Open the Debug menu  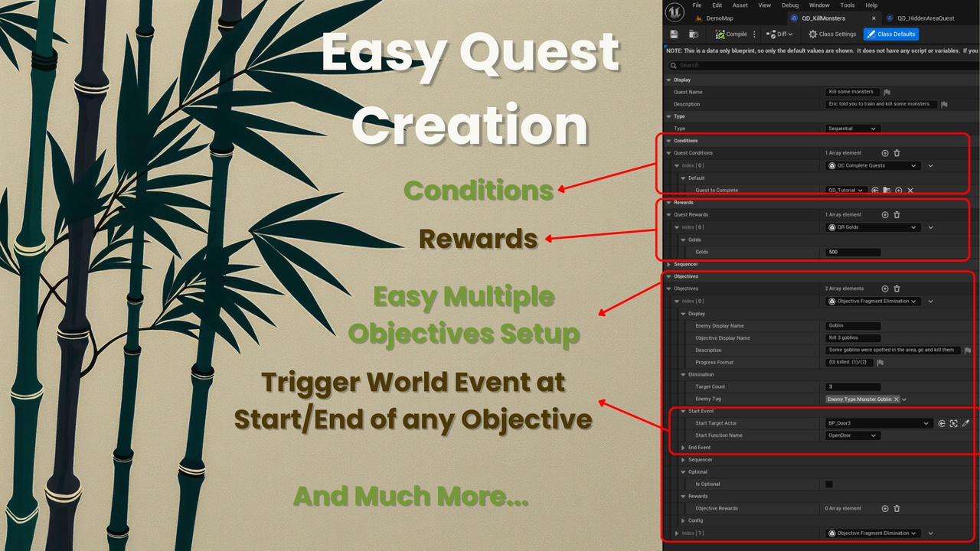[x=790, y=5]
